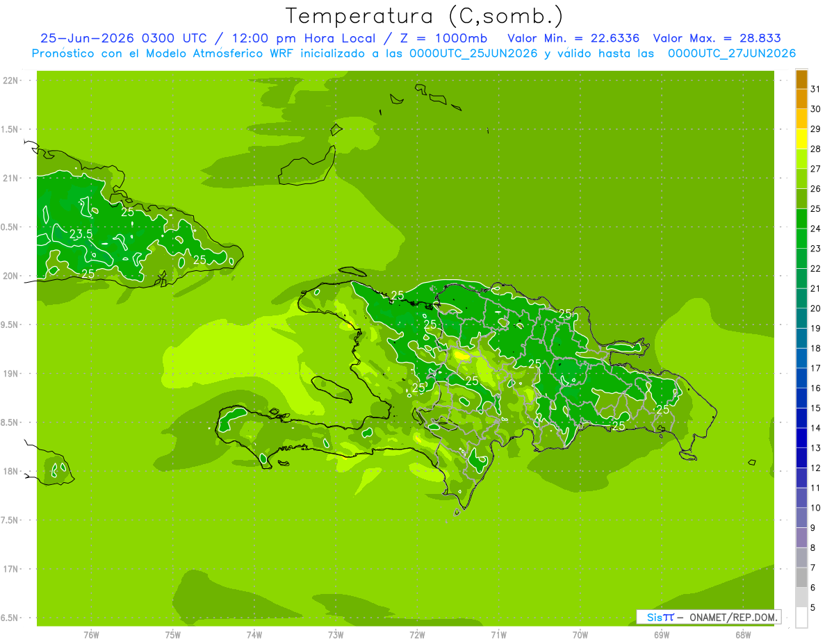Click the orange legend swatch between 30 and 31
Viewport: 834px width, 644px height.
coord(801,99)
